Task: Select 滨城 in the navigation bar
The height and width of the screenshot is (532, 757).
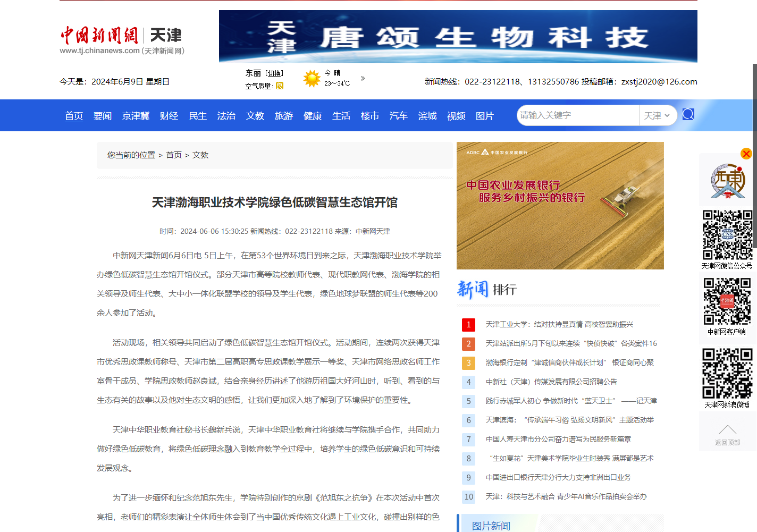Action: 427,116
